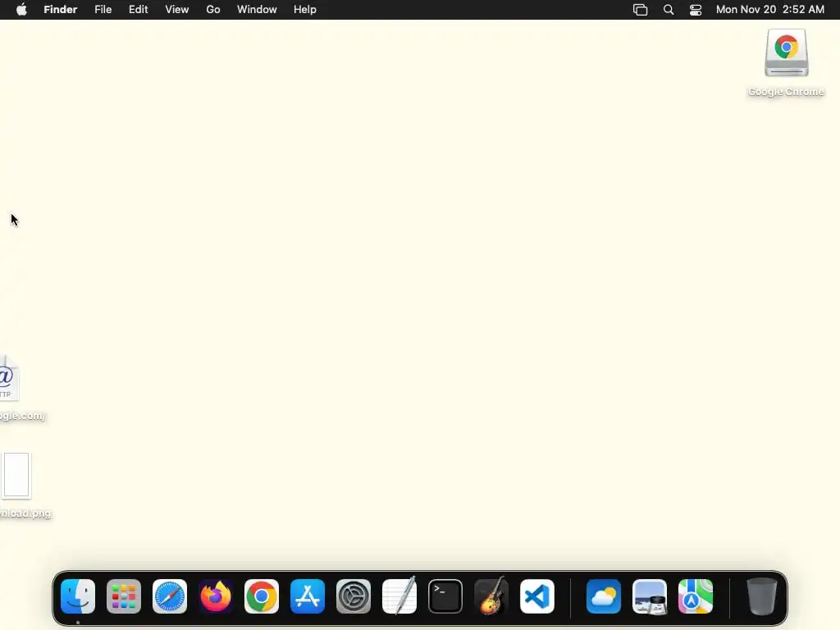Open Terminal from the Dock
840x630 pixels.
click(445, 596)
